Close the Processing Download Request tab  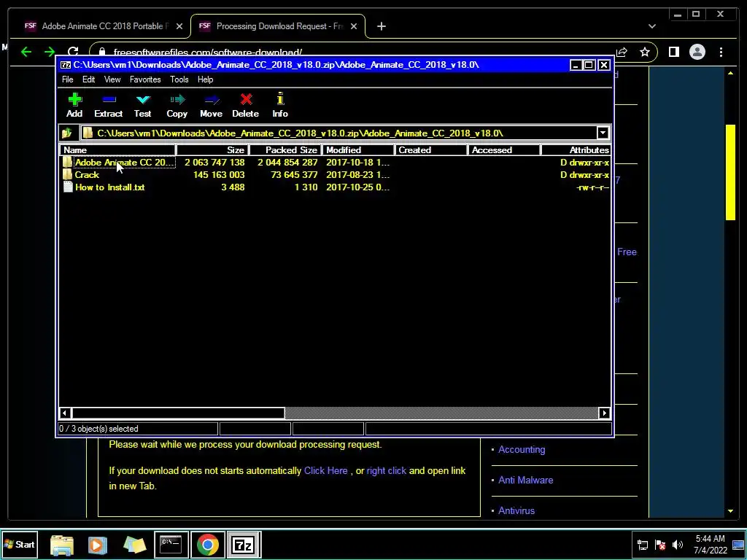354,27
